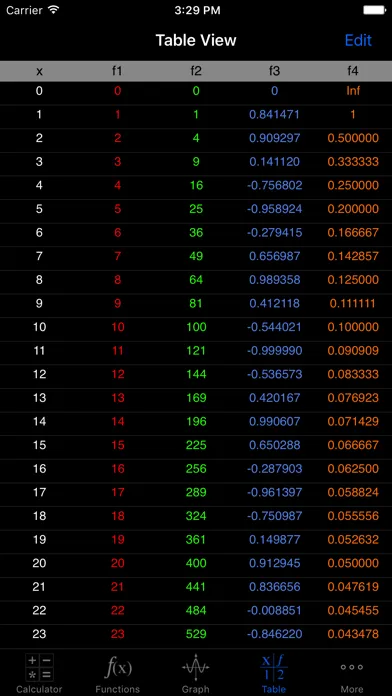Tap the f3 value 0.412118
392x696 pixels.
point(274,303)
